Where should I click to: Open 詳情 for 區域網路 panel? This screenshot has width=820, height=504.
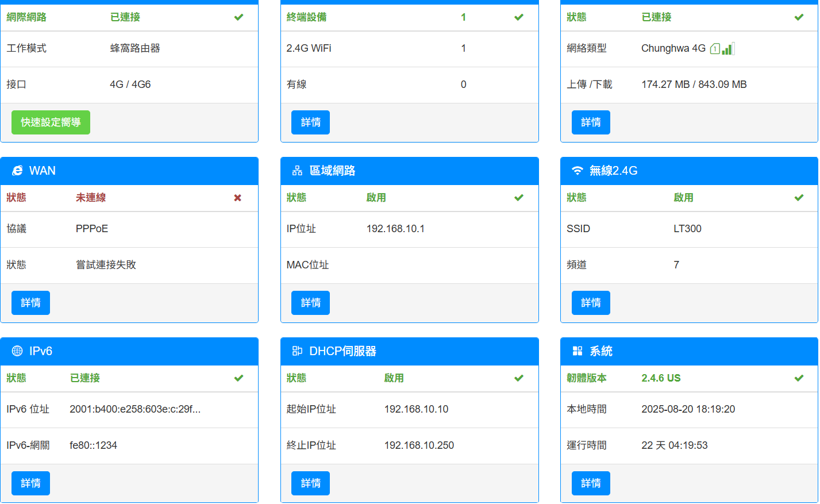[310, 303]
